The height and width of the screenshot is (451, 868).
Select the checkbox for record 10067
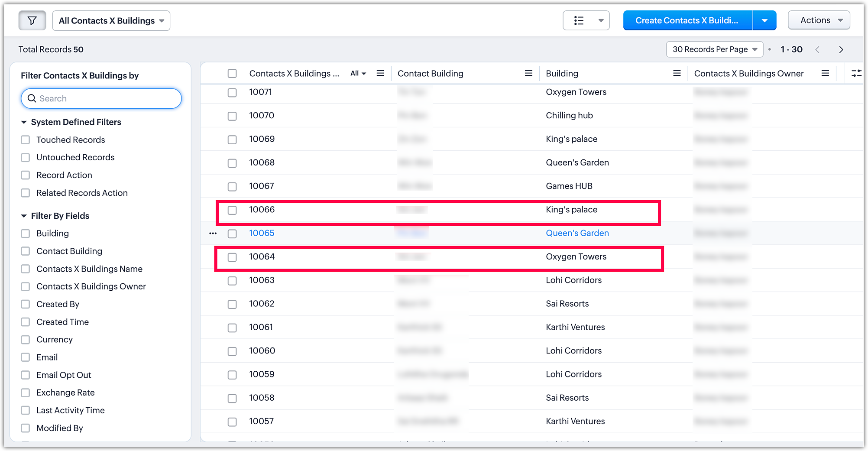pos(232,186)
